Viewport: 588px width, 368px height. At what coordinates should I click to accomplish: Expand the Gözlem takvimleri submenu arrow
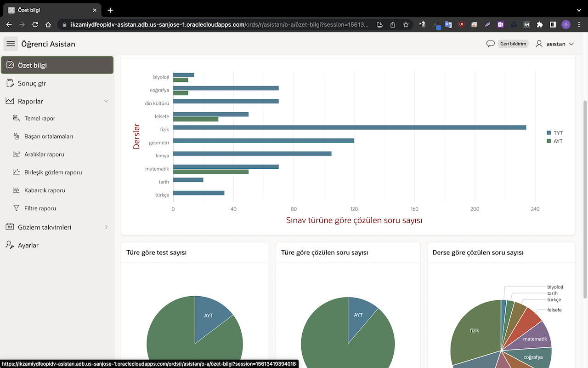106,227
